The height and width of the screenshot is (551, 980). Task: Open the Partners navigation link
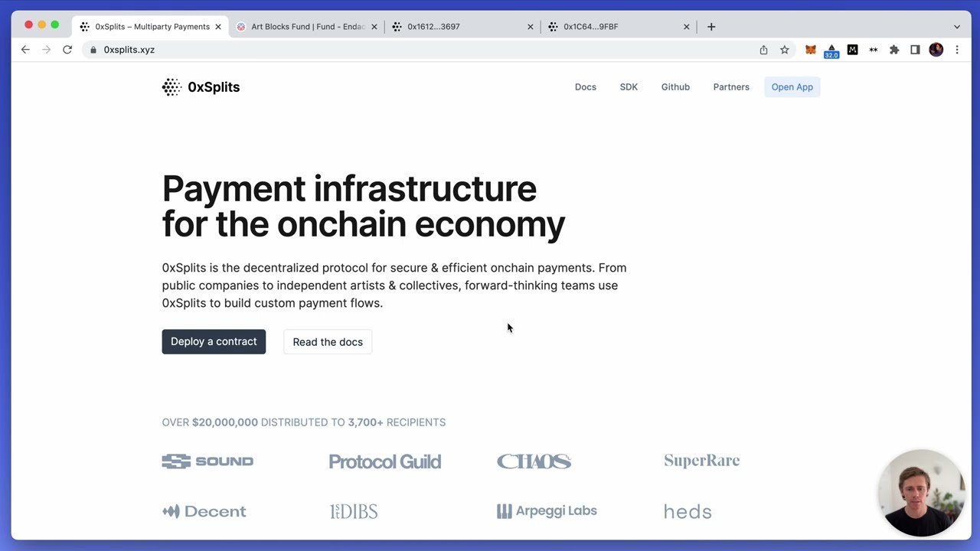pyautogui.click(x=731, y=87)
